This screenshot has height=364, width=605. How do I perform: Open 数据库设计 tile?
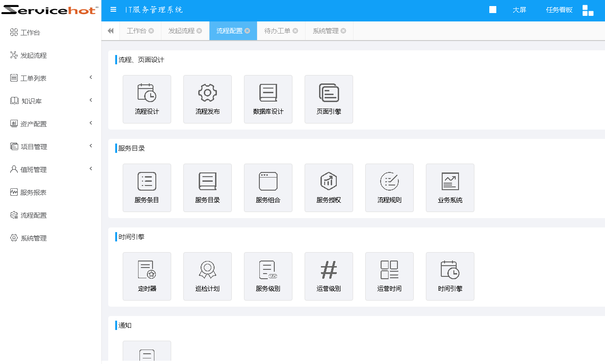(x=268, y=99)
